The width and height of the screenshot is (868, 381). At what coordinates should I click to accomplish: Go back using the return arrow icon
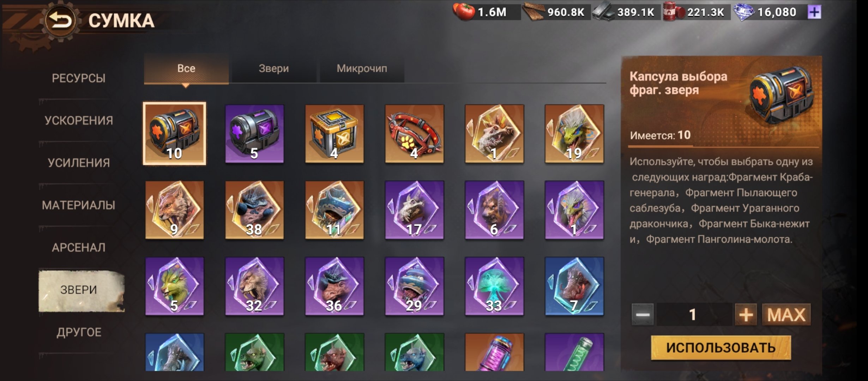click(x=60, y=20)
